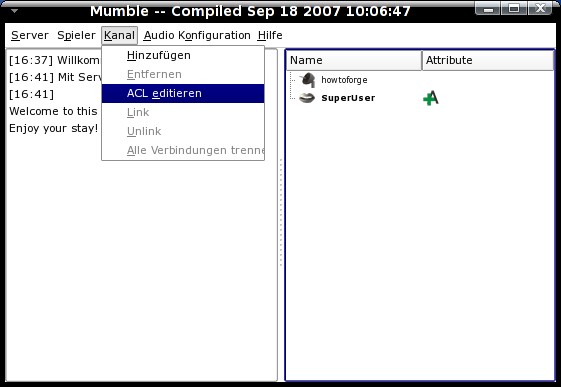Open the Audio menu

(159, 35)
